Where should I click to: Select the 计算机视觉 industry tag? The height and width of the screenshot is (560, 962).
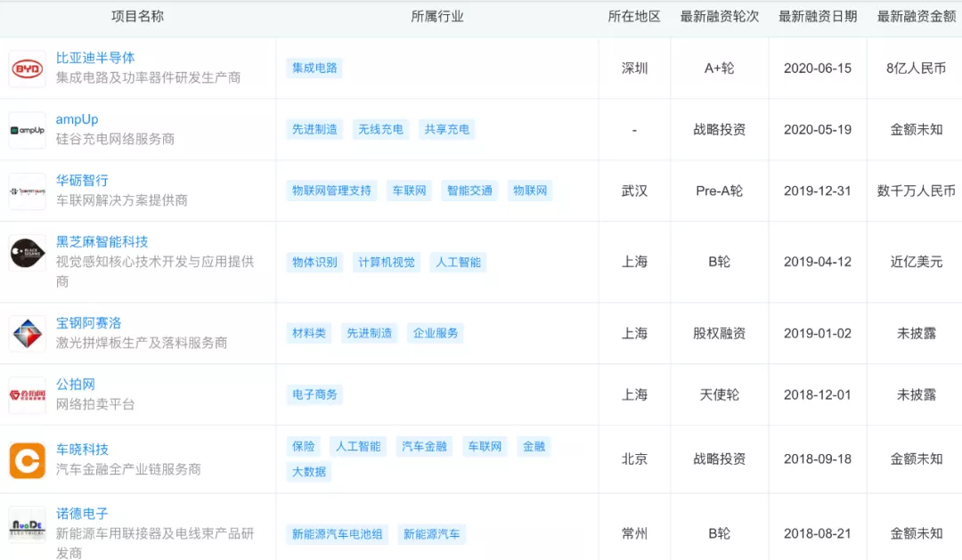pyautogui.click(x=387, y=263)
